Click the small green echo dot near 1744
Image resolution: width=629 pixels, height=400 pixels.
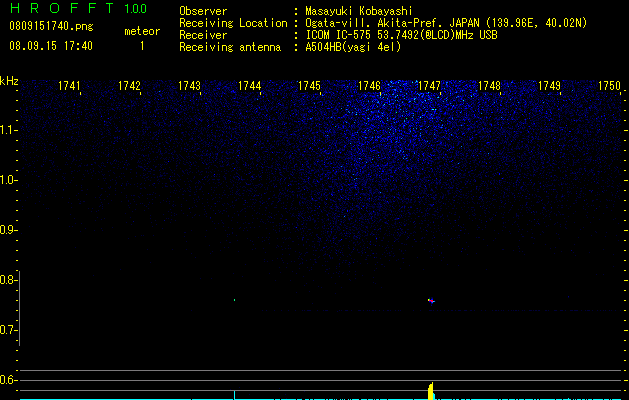pyautogui.click(x=234, y=300)
